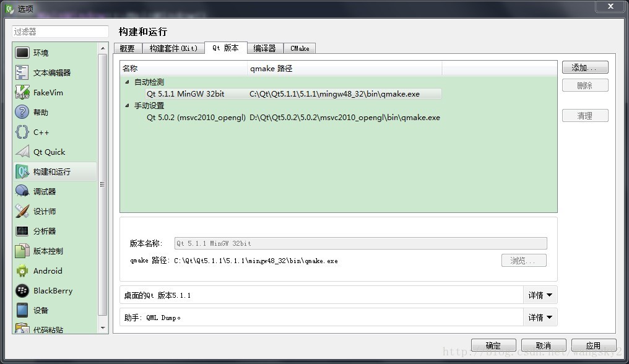Open the 设备 devices icon
Viewport: 629px width, 364px height.
point(22,310)
